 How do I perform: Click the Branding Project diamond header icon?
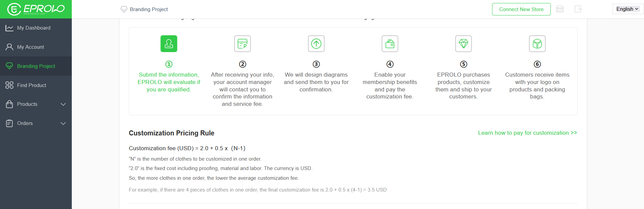pyautogui.click(x=124, y=9)
